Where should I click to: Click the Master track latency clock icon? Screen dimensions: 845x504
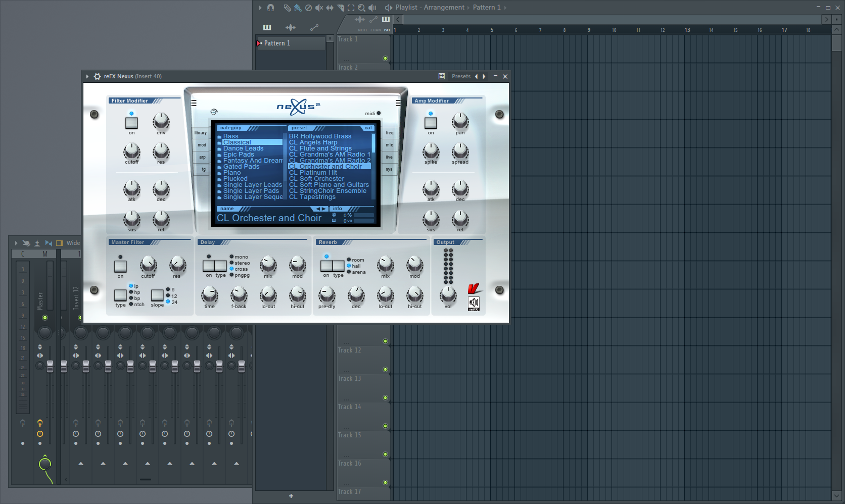pos(40,434)
